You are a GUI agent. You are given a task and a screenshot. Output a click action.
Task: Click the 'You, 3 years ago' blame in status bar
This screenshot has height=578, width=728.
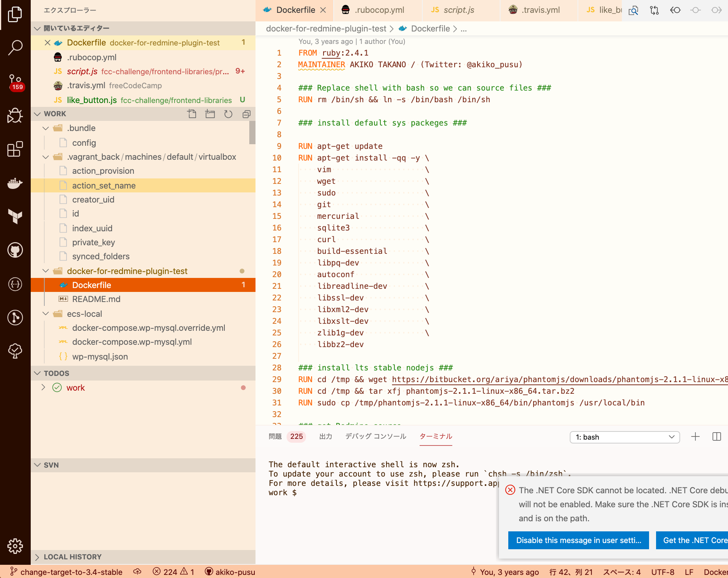[x=505, y=572]
